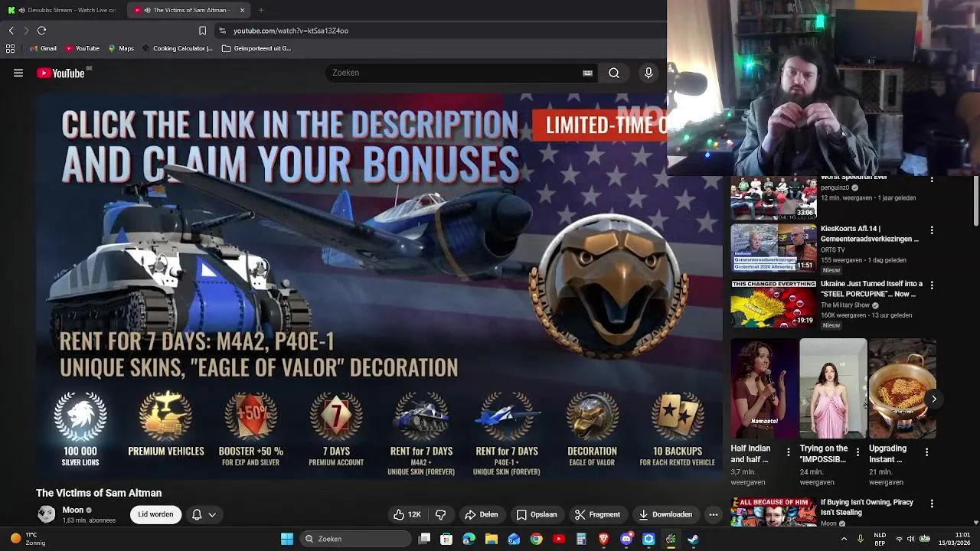
Task: Open Moon channel avatar
Action: click(x=47, y=514)
